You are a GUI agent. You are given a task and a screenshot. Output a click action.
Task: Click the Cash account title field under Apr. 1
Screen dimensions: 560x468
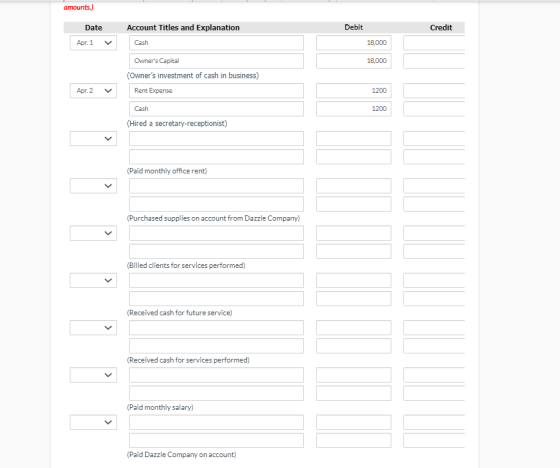[x=216, y=43]
